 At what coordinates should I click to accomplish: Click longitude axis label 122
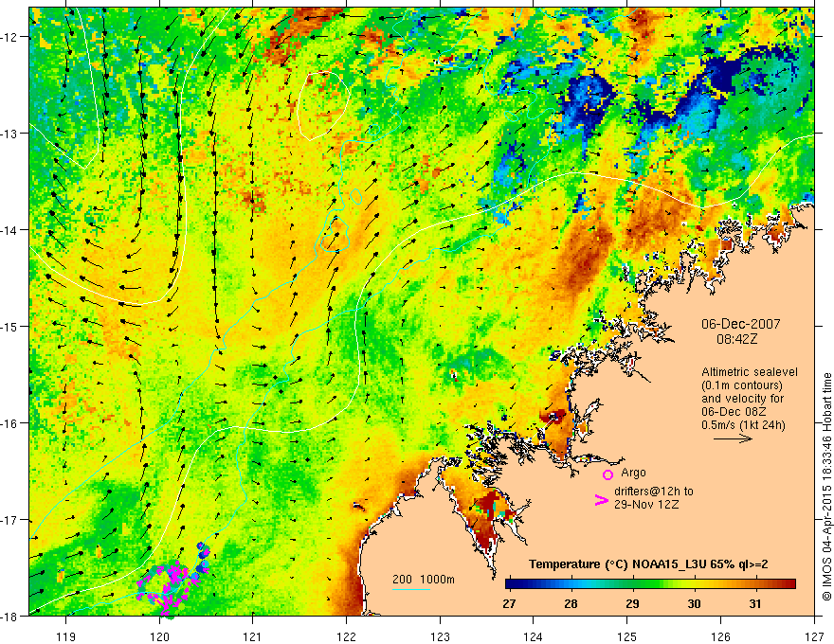coord(346,636)
